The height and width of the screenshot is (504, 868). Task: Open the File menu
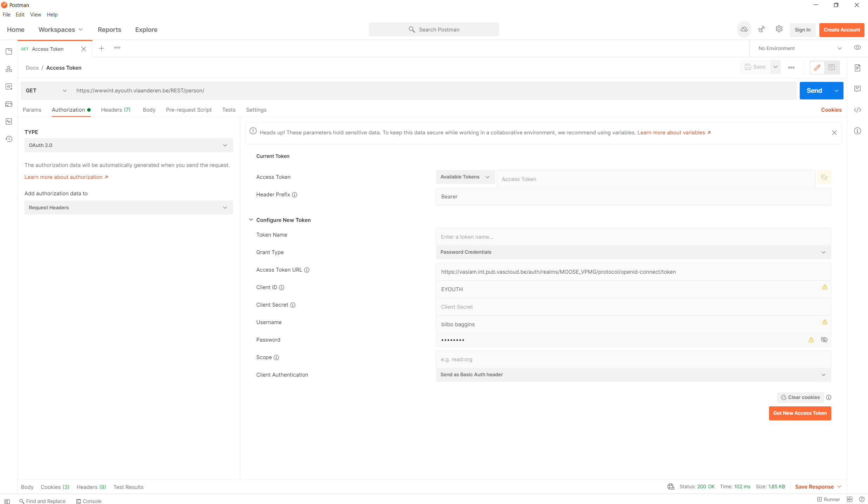[x=6, y=15]
